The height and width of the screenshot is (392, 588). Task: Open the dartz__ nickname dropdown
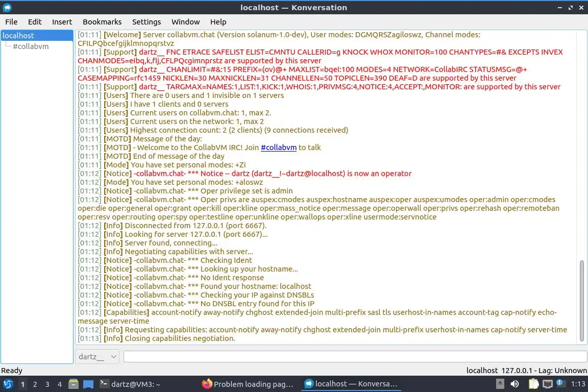(x=97, y=357)
